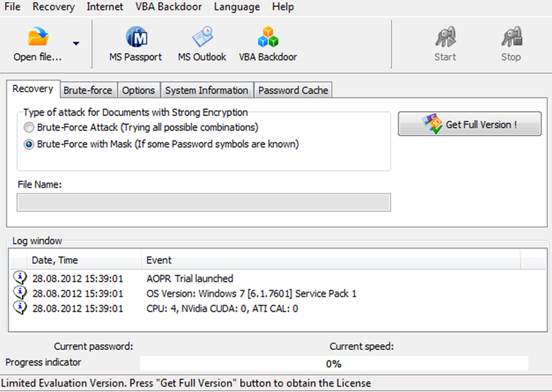Viewport: 552px width, 392px height.
Task: Click the Current speed label
Action: pyautogui.click(x=362, y=346)
